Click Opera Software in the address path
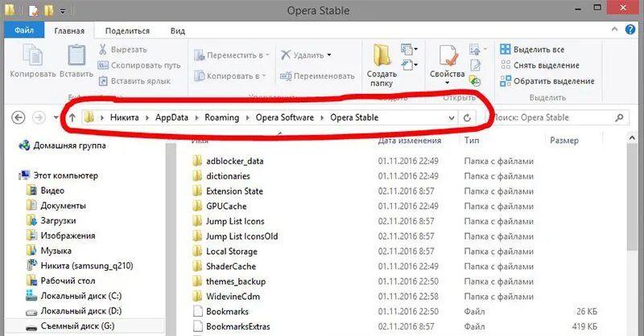Viewport: 644px width, 336px height. pos(285,117)
